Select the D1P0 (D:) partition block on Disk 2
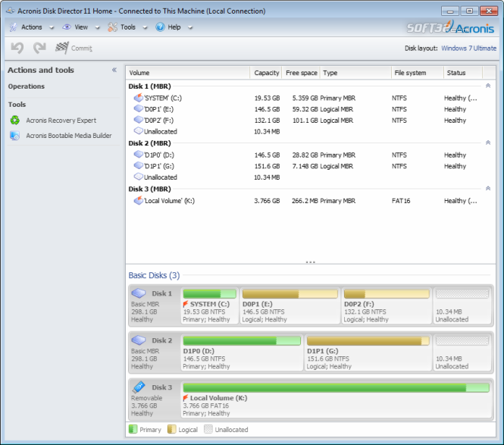Screen dimensions: 504x445 [x=242, y=353]
